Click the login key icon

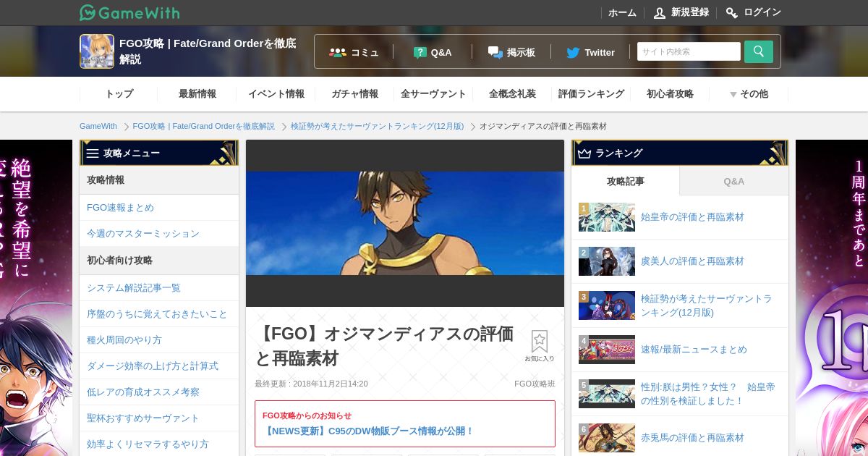pos(731,13)
